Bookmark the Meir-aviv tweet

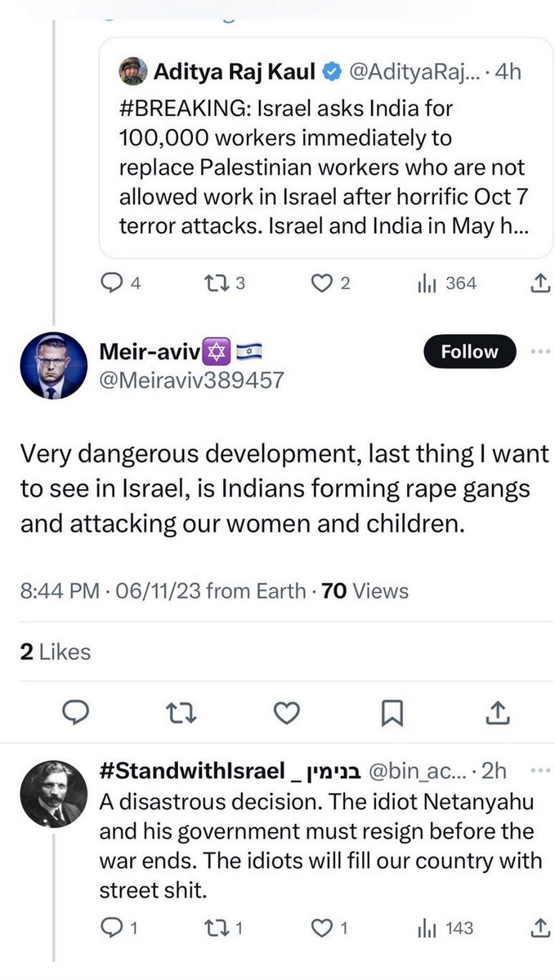392,713
